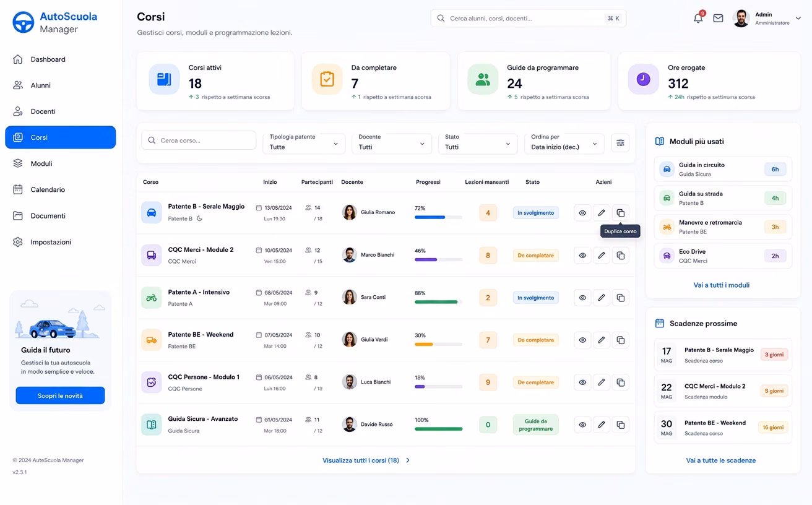
Task: Open Documenti section
Action: [61, 216]
